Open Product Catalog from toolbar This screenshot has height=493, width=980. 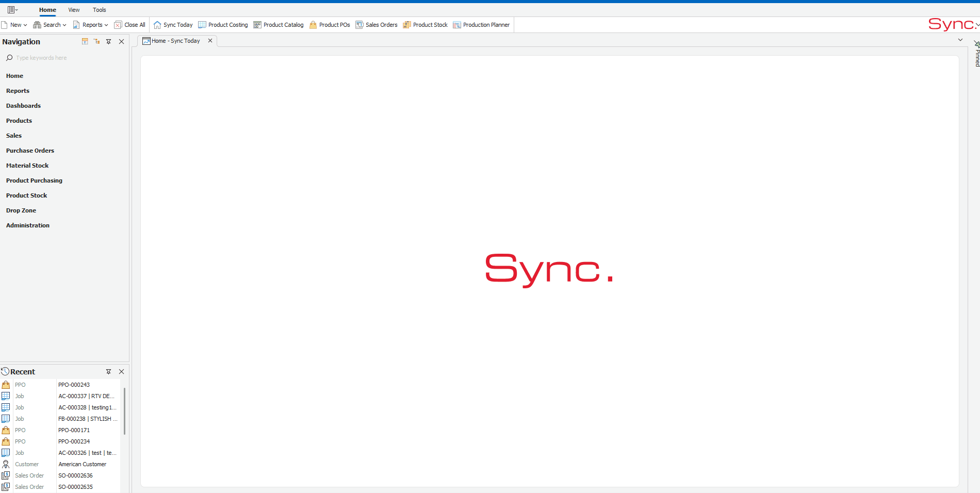279,25
